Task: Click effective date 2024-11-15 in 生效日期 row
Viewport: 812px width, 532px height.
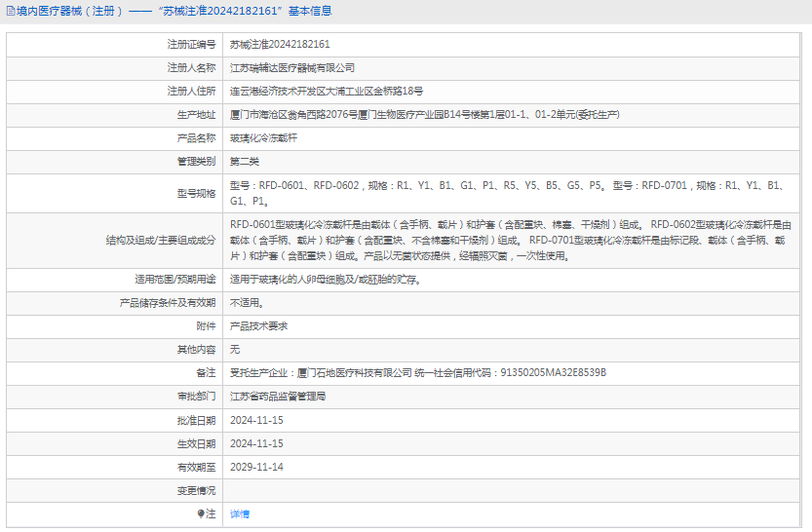Action: click(x=256, y=443)
